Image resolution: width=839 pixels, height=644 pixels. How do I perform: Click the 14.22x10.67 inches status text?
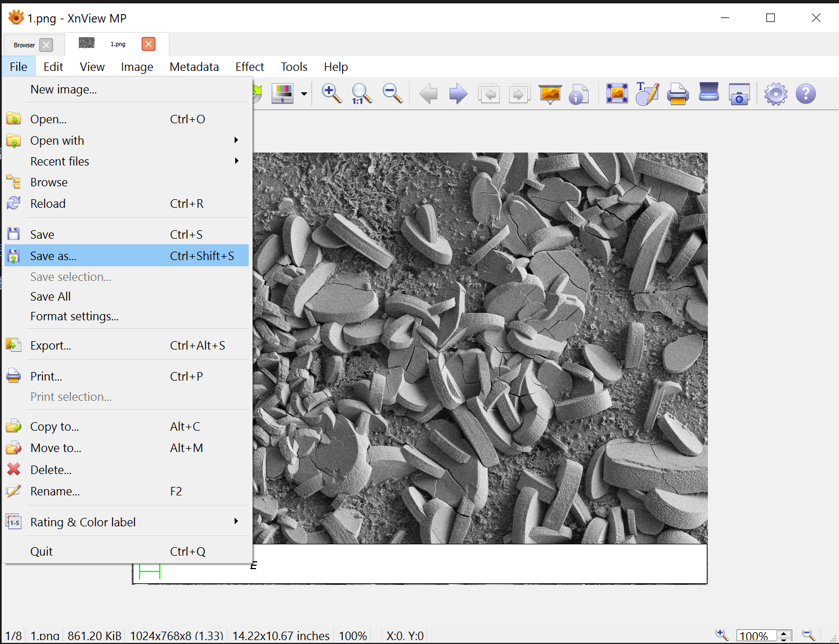point(281,636)
